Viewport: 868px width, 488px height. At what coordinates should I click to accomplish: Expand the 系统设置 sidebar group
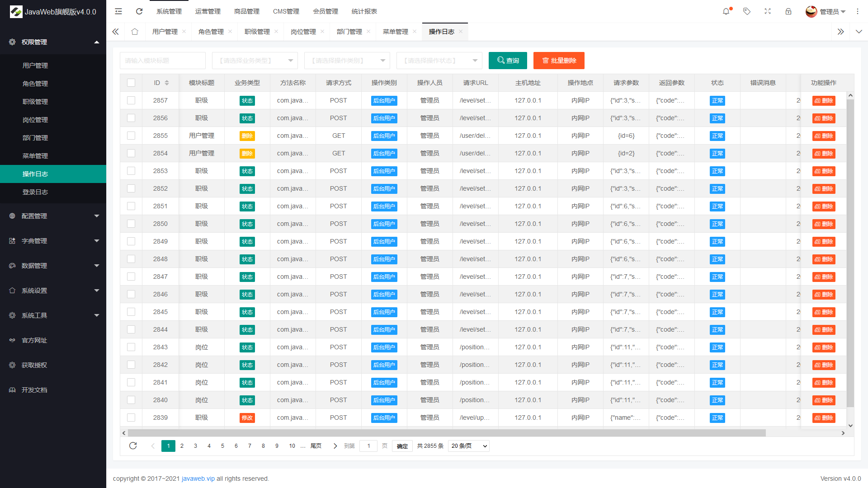point(53,291)
